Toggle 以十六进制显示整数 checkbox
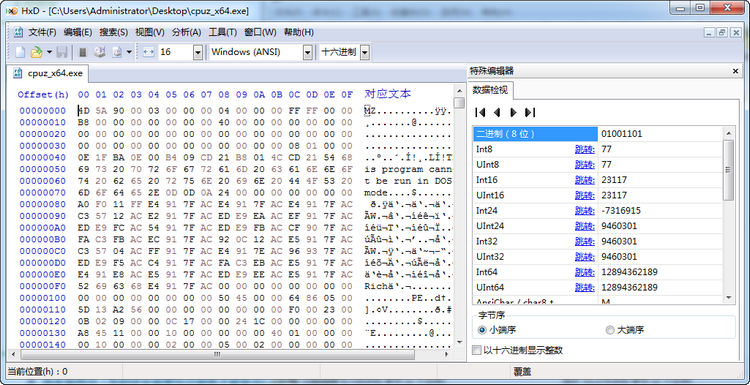The image size is (750, 385). pyautogui.click(x=476, y=350)
